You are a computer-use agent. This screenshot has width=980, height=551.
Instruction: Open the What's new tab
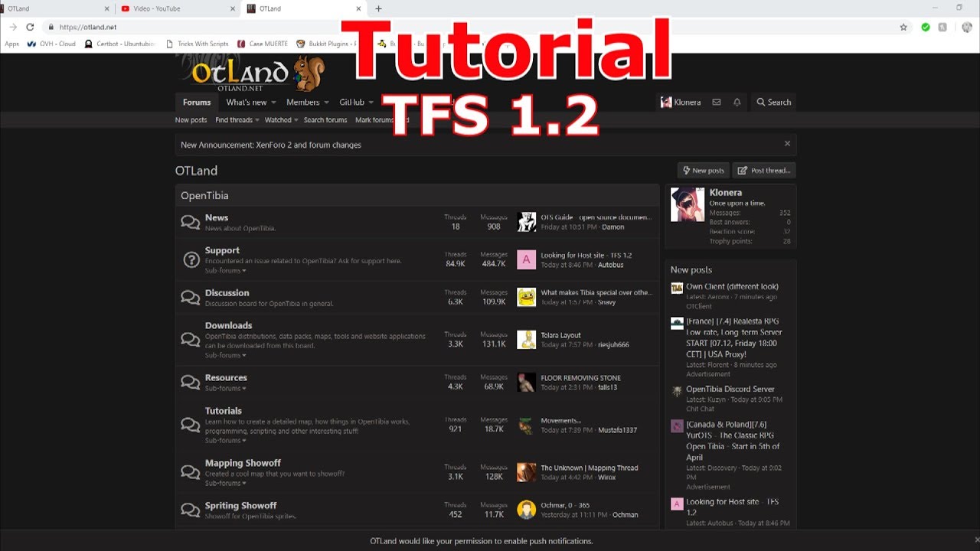[247, 103]
